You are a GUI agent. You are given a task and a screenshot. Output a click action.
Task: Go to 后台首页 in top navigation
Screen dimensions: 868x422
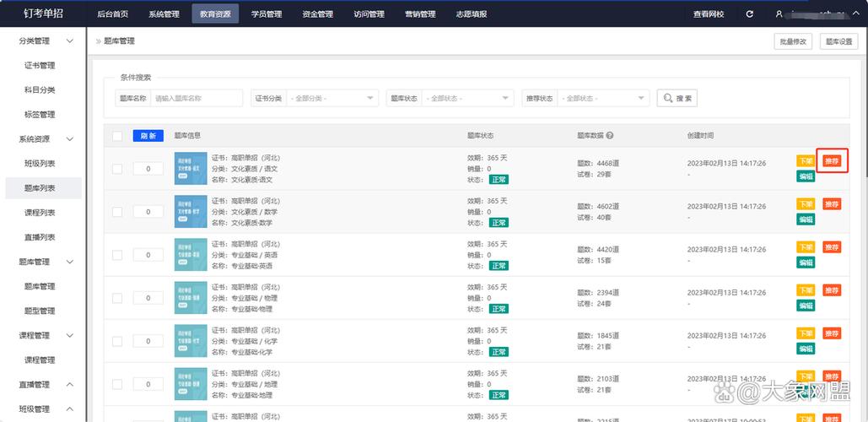pos(112,14)
